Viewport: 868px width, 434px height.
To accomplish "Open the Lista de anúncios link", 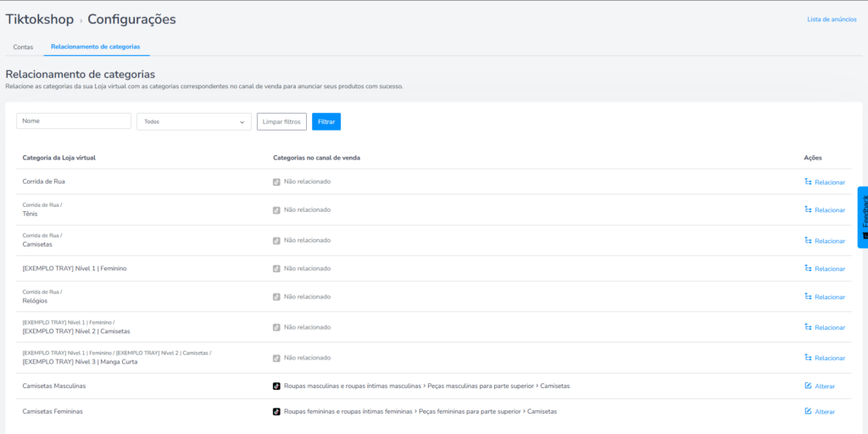I will tap(831, 19).
